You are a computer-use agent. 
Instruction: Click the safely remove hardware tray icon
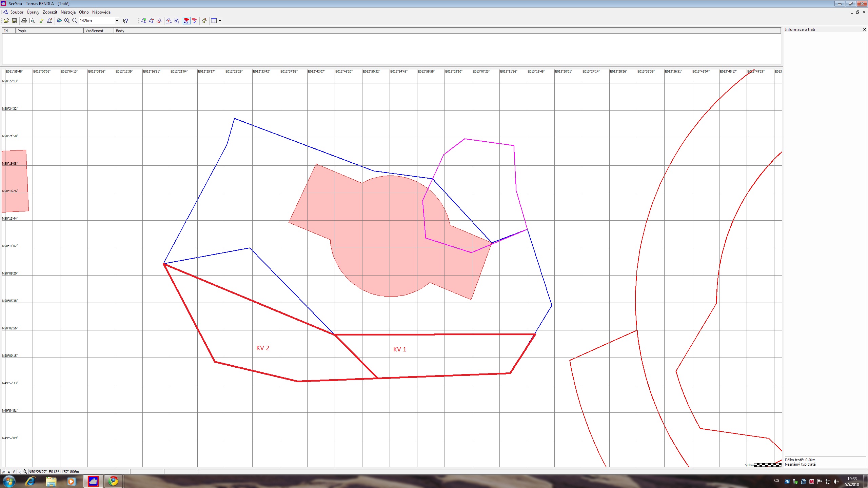[x=795, y=482]
